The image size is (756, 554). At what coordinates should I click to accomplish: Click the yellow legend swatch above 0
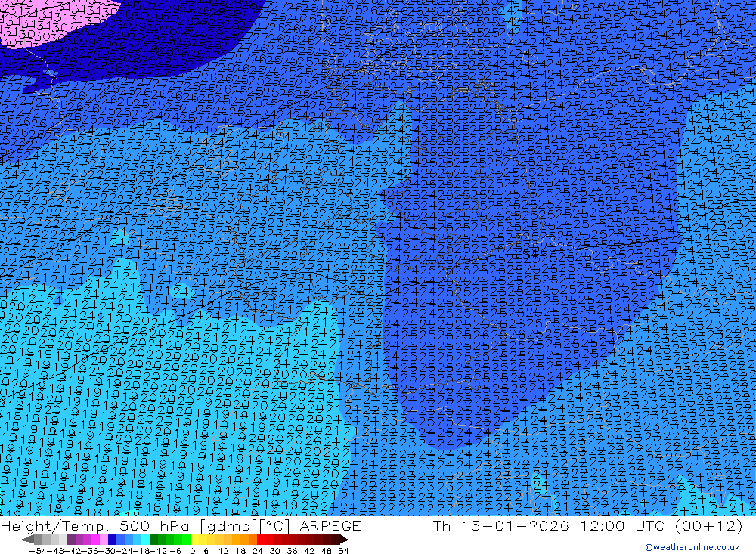[x=194, y=540]
